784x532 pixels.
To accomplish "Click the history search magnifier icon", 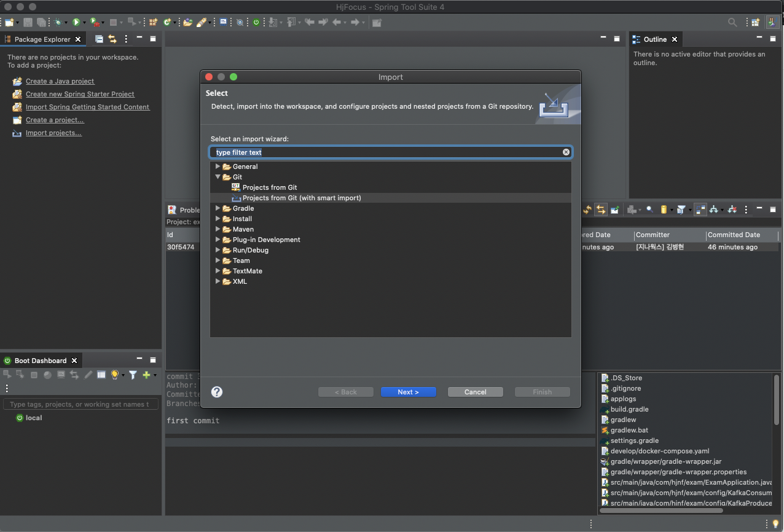I will coord(649,209).
